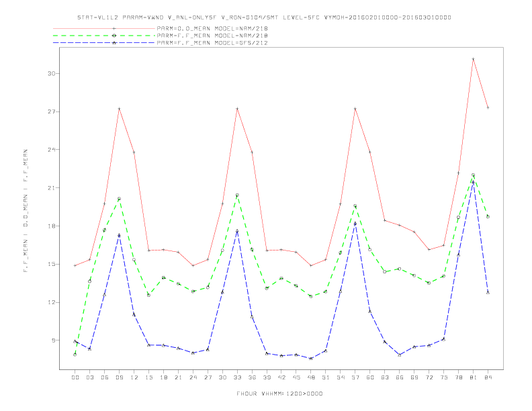Click green circle data point at hour 00

click(75, 355)
